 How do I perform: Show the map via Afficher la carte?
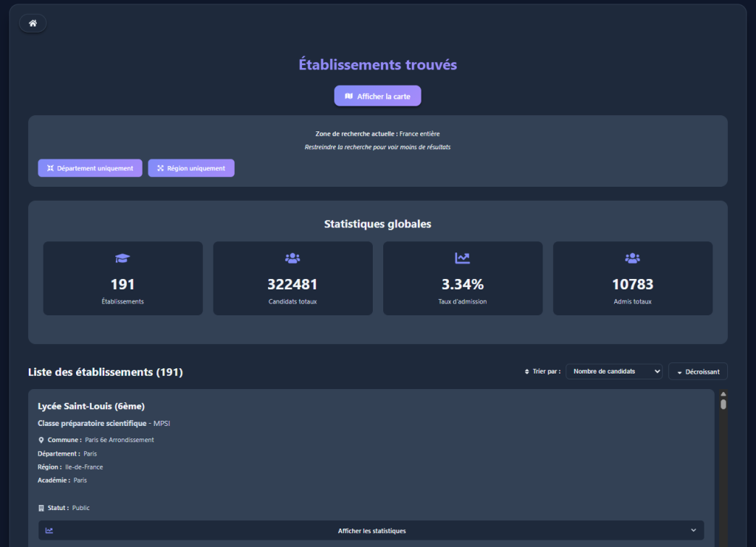377,96
